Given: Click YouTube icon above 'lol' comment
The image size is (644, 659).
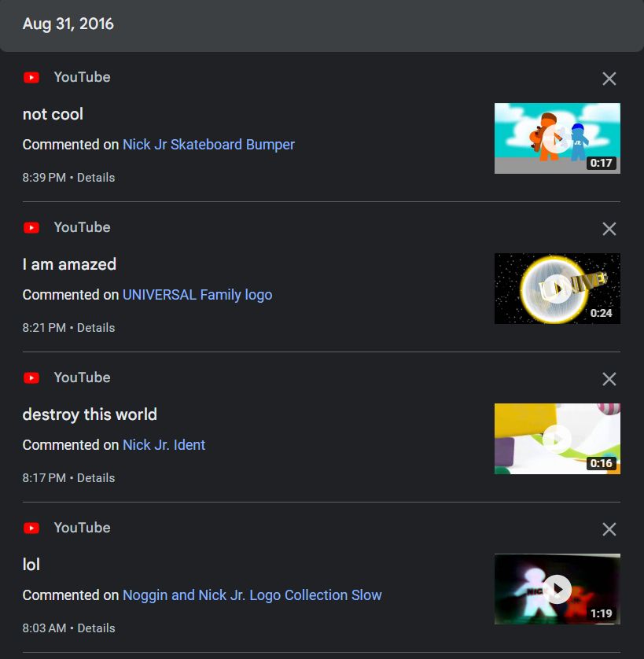Looking at the screenshot, I should tap(31, 528).
